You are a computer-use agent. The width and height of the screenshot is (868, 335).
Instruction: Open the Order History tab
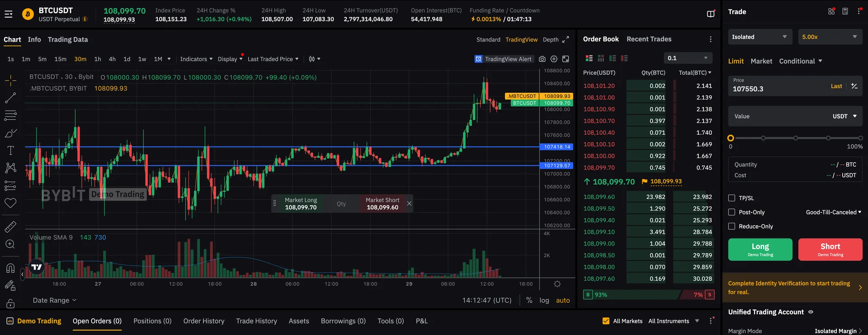point(204,321)
